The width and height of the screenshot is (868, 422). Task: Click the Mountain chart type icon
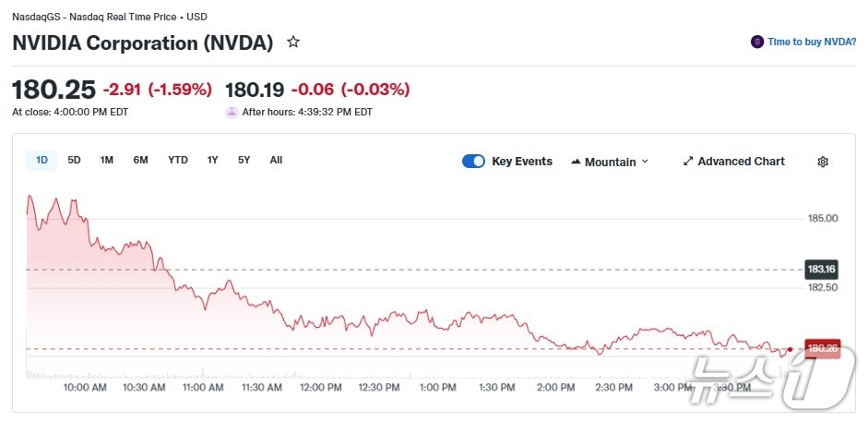point(577,162)
